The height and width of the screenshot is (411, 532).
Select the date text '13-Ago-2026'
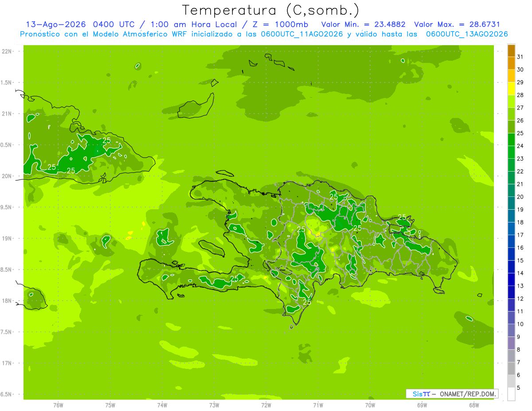point(56,24)
